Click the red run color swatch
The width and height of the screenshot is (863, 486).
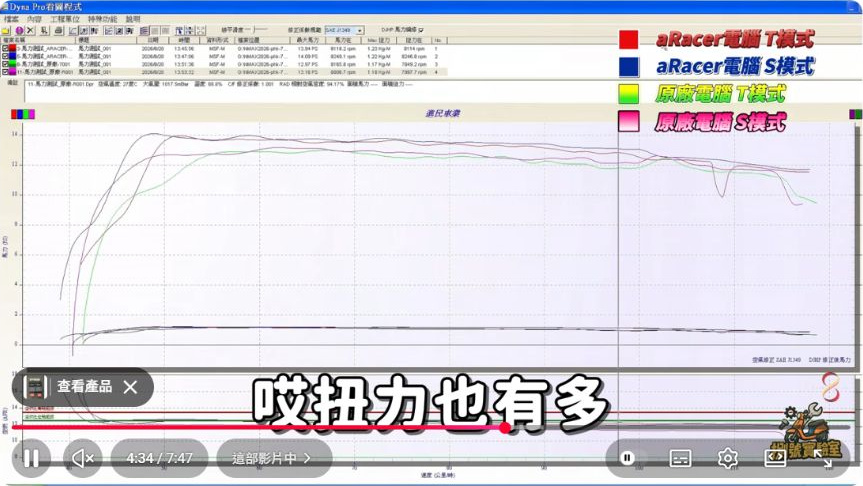12,48
